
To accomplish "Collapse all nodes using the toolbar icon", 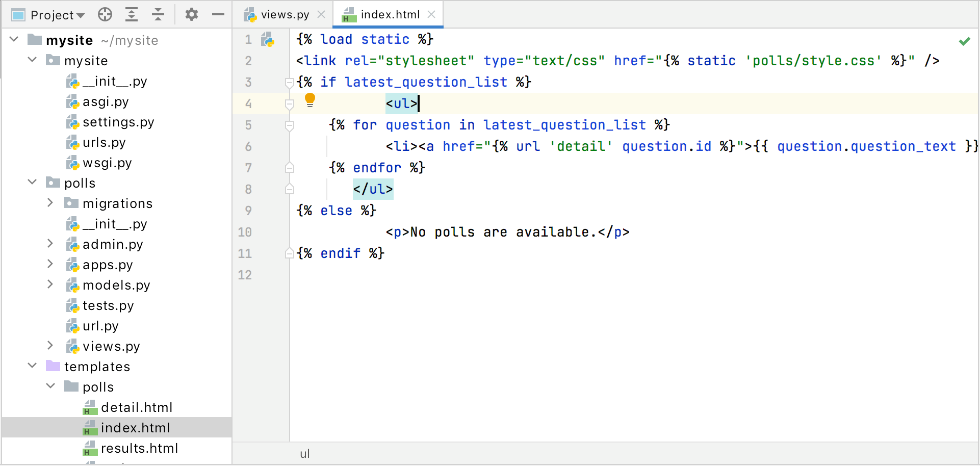I will click(158, 14).
